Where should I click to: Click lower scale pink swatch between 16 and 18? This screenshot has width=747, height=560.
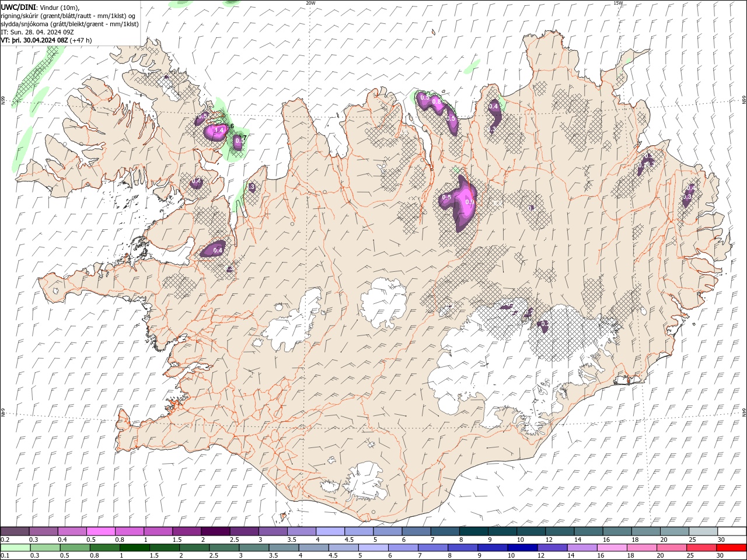tap(612, 548)
